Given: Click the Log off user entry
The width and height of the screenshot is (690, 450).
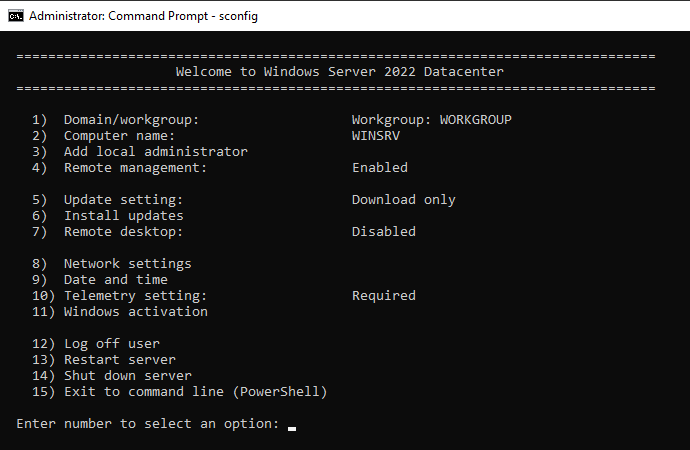Looking at the screenshot, I should 111,344.
